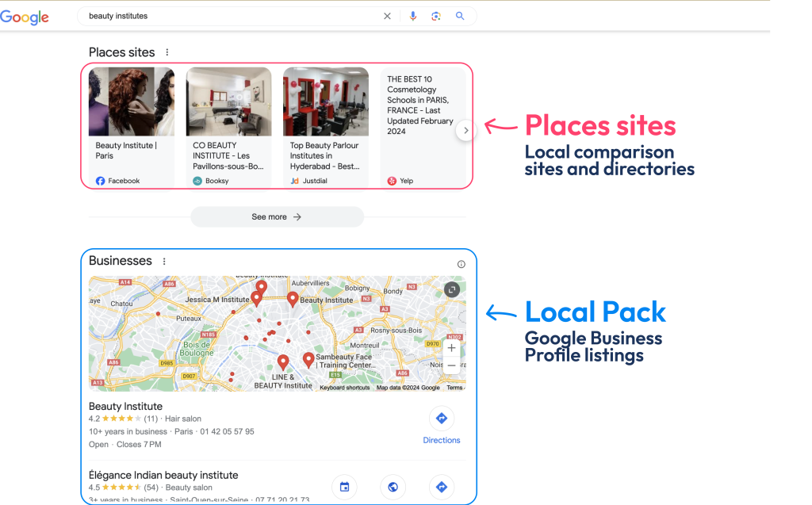Open Google Lens image search
The image size is (812, 505).
click(436, 16)
